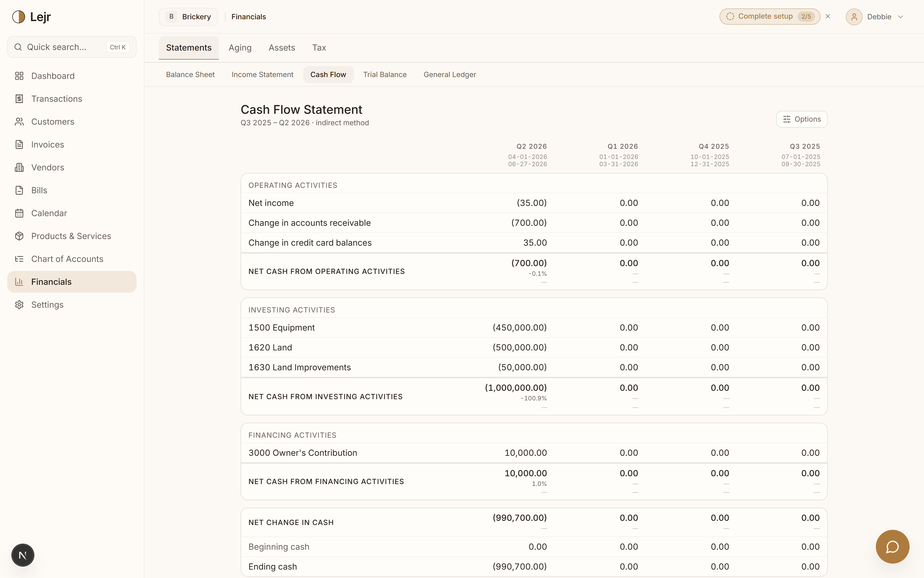Viewport: 924px width, 578px height.
Task: Go to Invoices in sidebar
Action: (x=72, y=144)
